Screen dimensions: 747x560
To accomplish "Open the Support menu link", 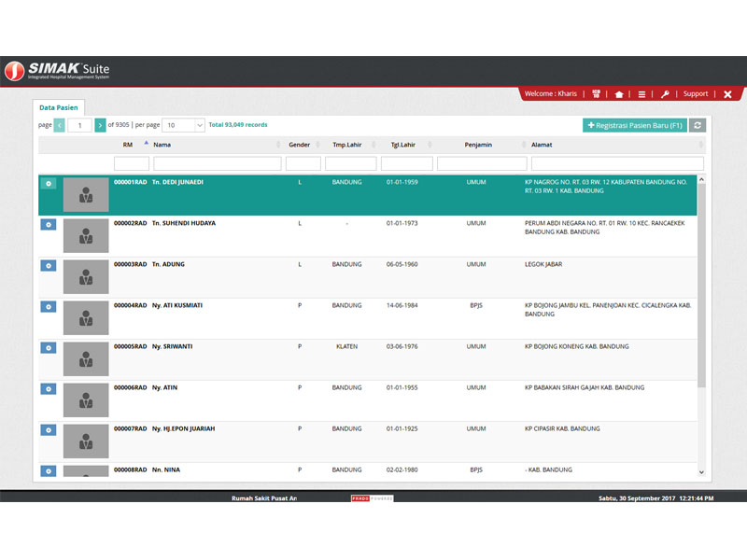I will [696, 94].
